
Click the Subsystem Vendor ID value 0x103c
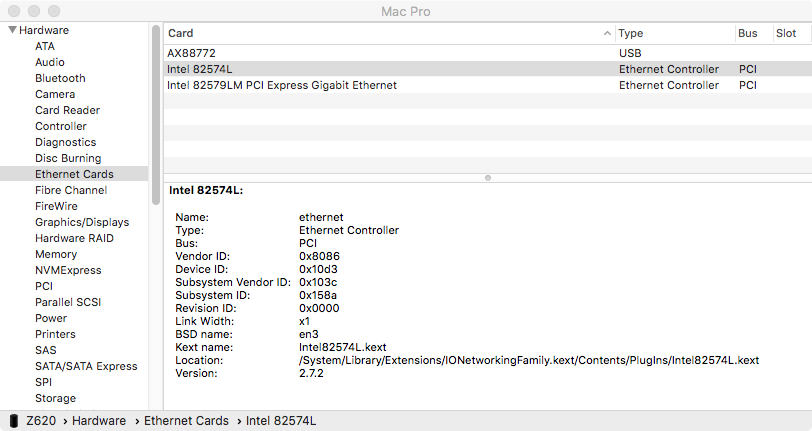pos(318,282)
